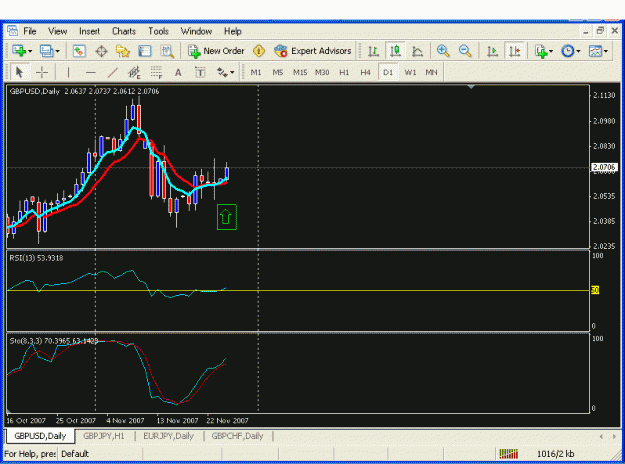Open the Periods clock icon
The image size is (625, 464).
coord(568,51)
